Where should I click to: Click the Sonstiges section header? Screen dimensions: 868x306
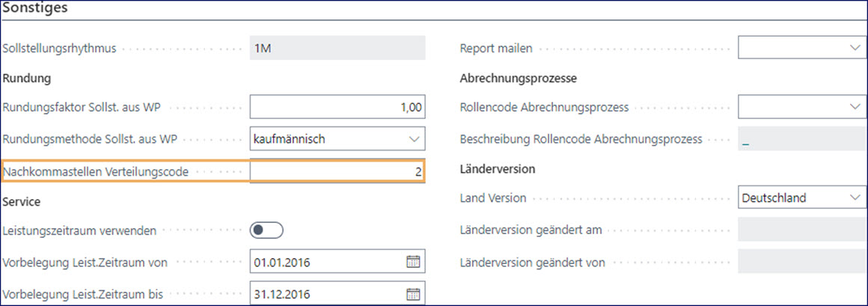point(37,9)
